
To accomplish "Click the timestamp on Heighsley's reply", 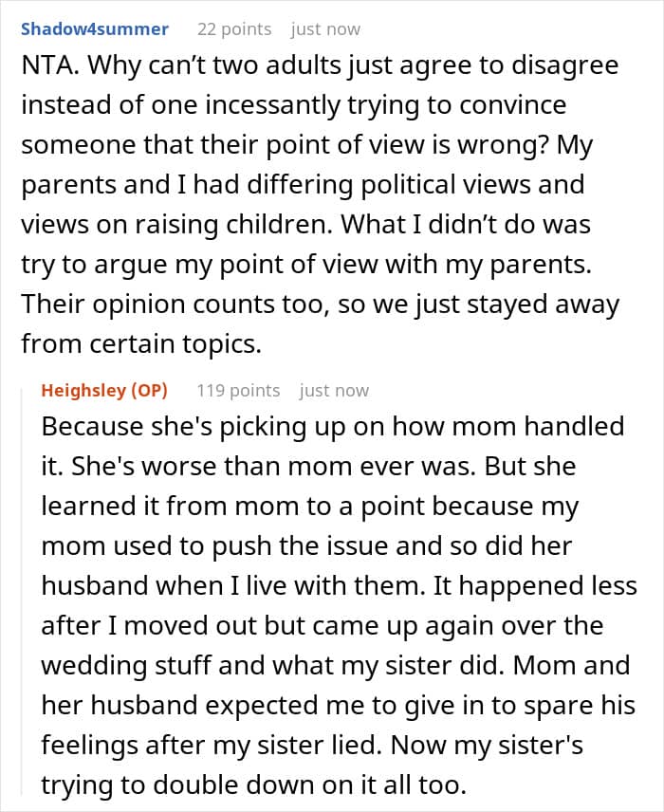I will coord(334,391).
